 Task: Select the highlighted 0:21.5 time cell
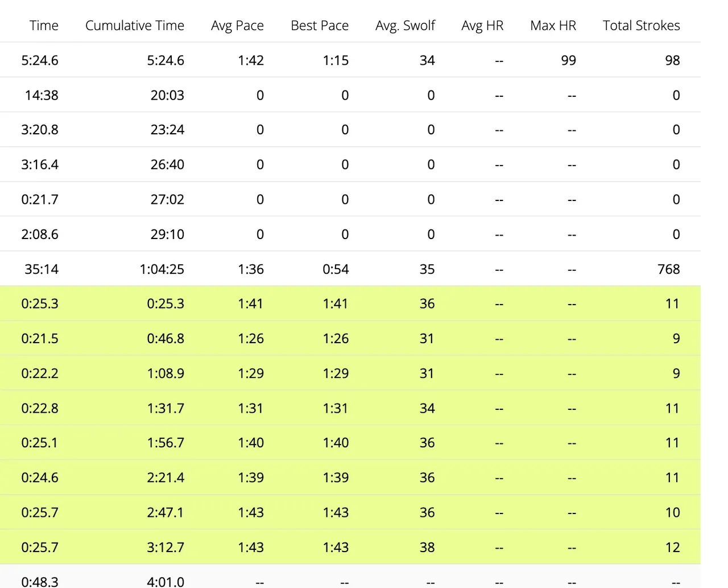[x=40, y=339]
